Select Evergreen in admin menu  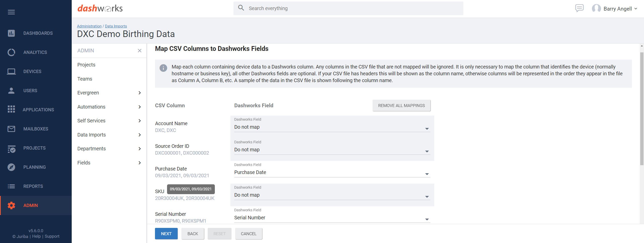(x=88, y=93)
